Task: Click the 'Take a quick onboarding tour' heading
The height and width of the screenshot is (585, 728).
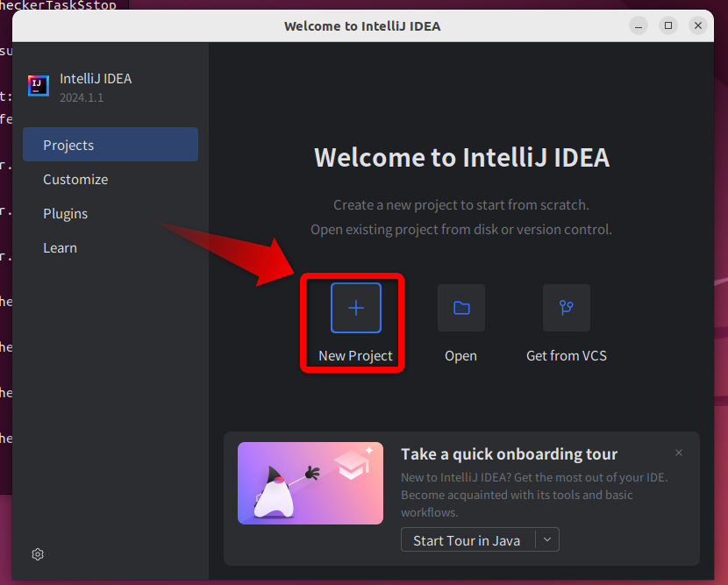Action: 510,453
